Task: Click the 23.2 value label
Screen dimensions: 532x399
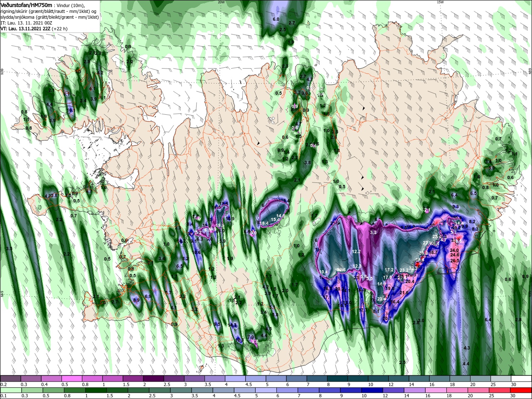Action: tap(404, 271)
